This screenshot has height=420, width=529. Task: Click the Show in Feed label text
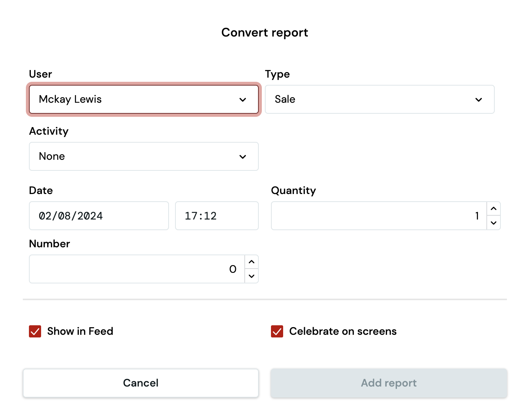[x=80, y=331]
